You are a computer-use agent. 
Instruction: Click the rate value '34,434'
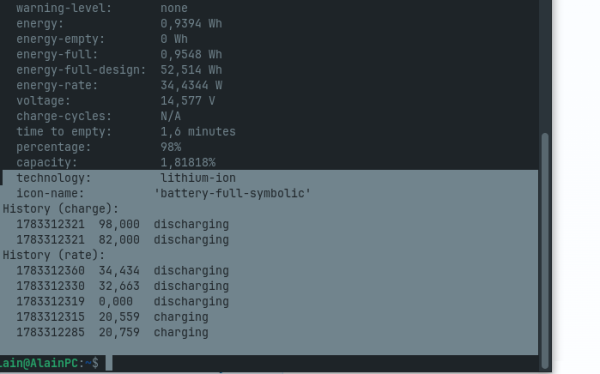(119, 271)
